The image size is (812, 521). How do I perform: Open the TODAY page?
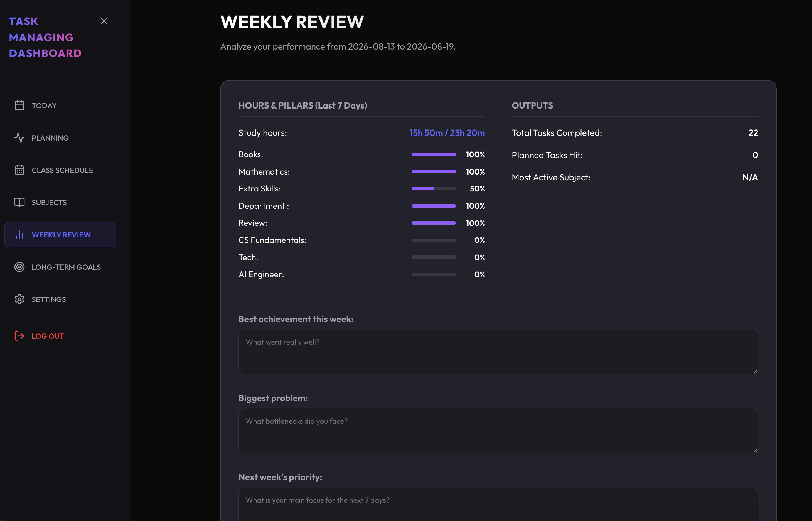(60, 105)
